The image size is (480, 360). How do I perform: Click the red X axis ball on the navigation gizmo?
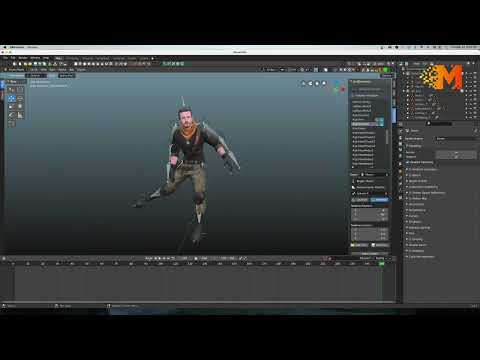tap(343, 89)
